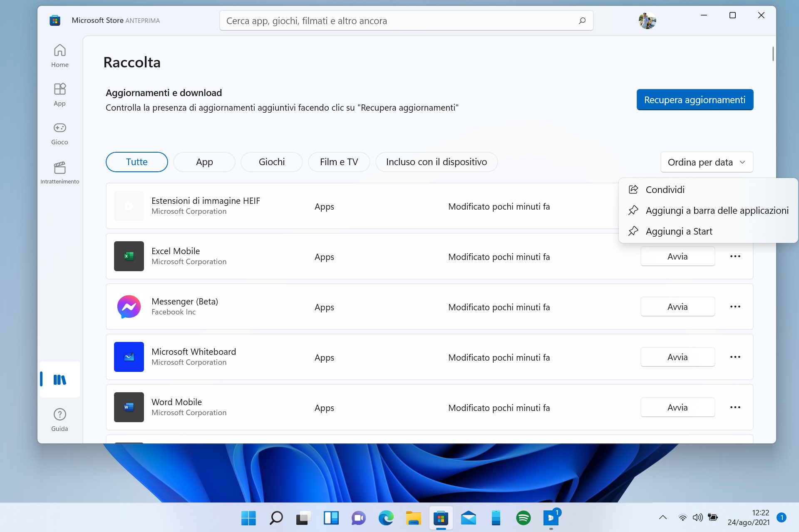This screenshot has height=532, width=799.
Task: Open Task View on taskbar
Action: point(303,518)
